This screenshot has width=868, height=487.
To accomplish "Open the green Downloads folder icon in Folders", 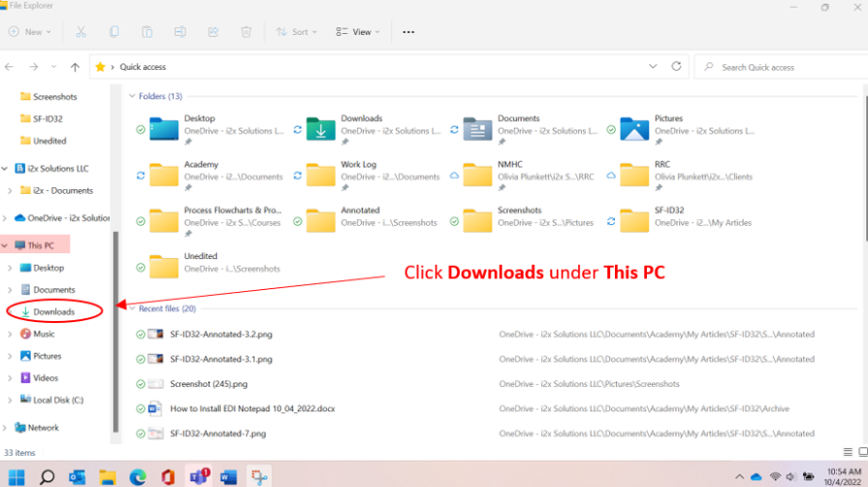I will [320, 129].
